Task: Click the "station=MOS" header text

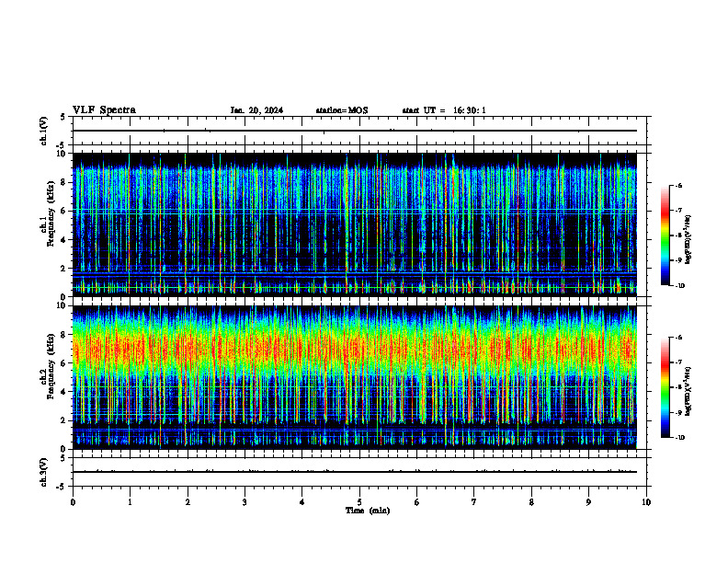Action: pos(342,110)
